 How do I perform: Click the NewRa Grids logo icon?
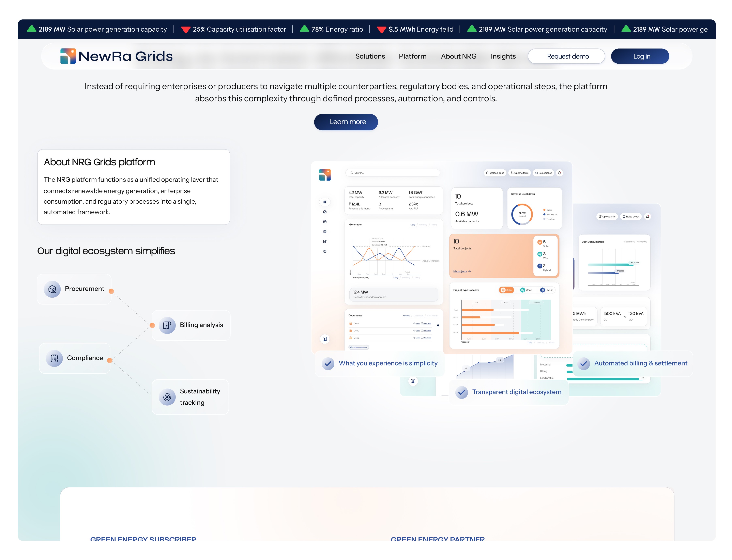coord(68,56)
